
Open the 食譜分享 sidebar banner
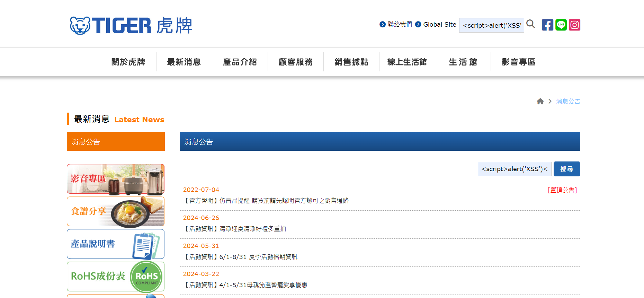click(x=116, y=211)
